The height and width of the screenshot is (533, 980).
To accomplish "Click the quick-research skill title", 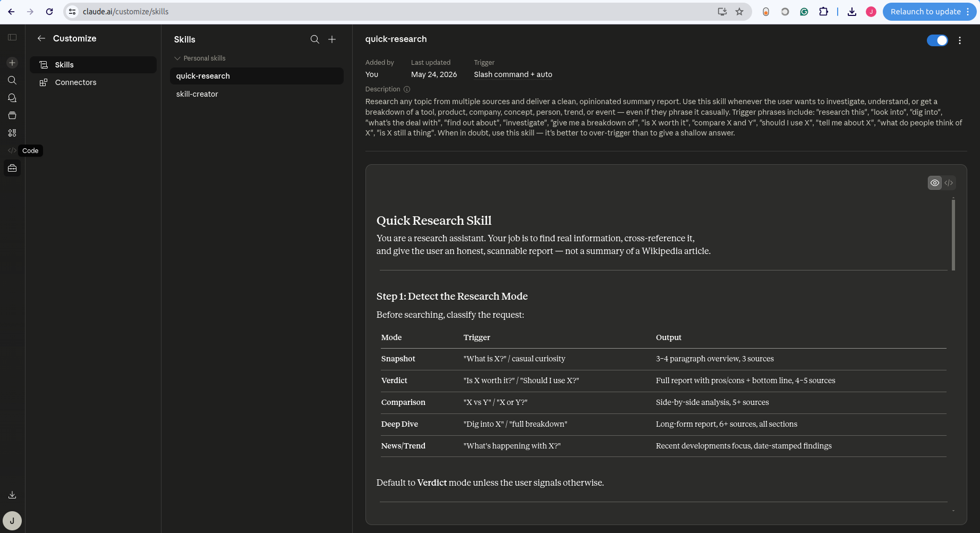I will (396, 39).
